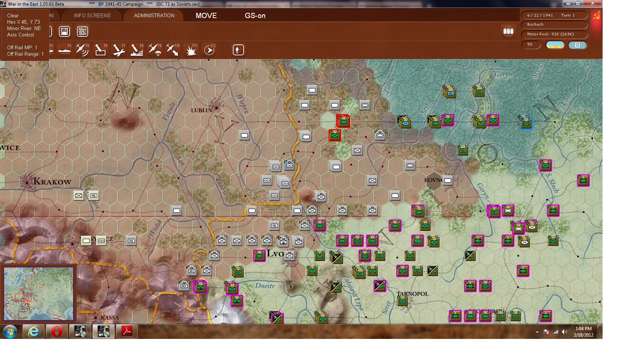Image resolution: width=644 pixels, height=363 pixels.
Task: Click the MOVE mode label
Action: (206, 15)
